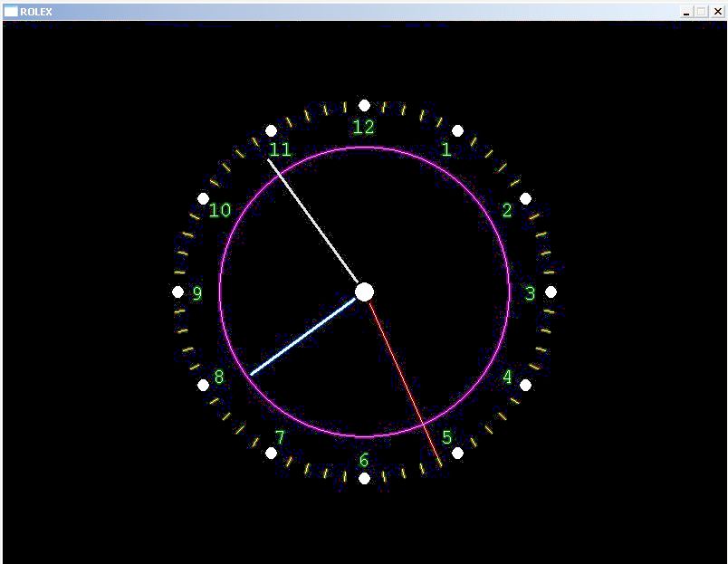Click the white dot beside the 3

click(x=551, y=292)
